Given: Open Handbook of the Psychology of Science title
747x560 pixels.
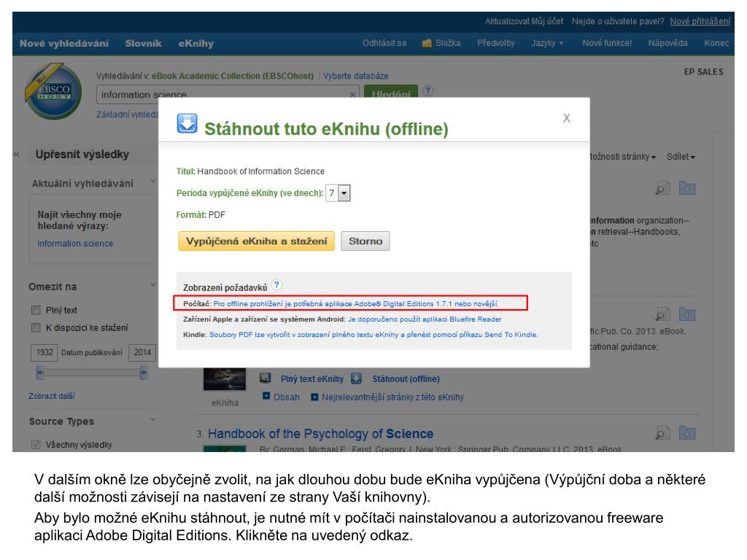Looking at the screenshot, I should point(321,434).
